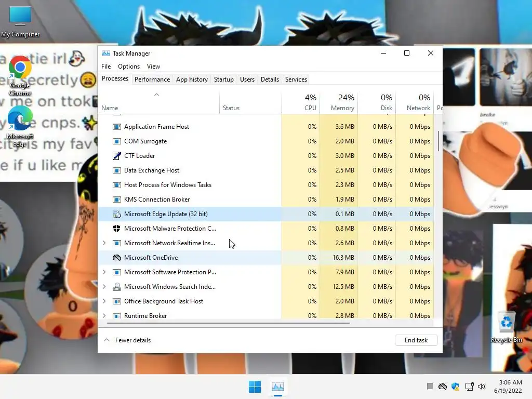Click the volume speaker tray icon
Image resolution: width=532 pixels, height=399 pixels.
pos(482,387)
